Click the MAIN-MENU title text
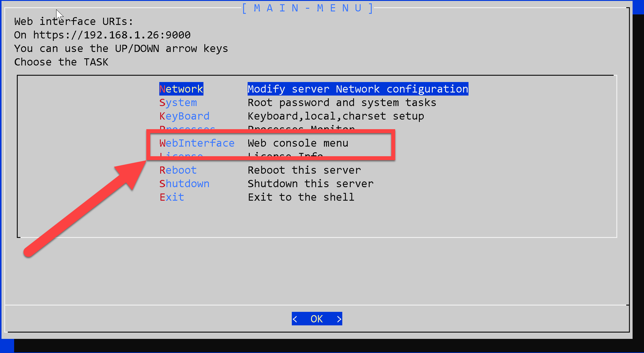This screenshot has height=353, width=644. click(307, 8)
